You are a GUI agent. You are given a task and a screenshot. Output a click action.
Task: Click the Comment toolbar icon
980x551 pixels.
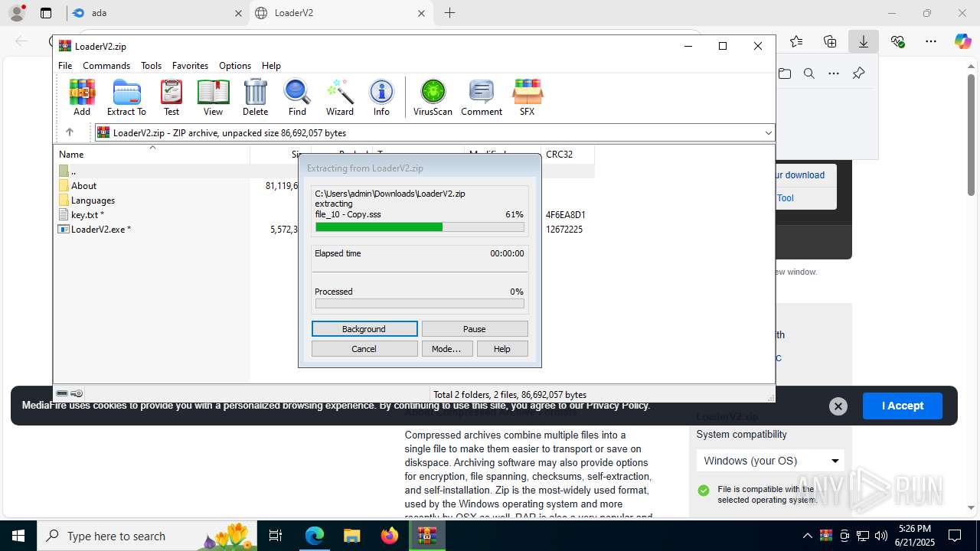coord(482,97)
